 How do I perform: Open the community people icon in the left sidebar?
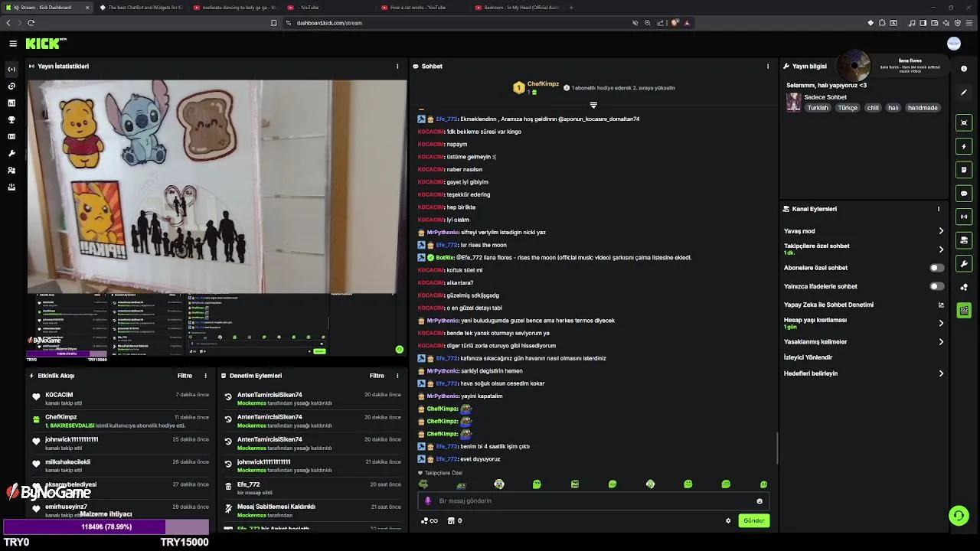[11, 170]
